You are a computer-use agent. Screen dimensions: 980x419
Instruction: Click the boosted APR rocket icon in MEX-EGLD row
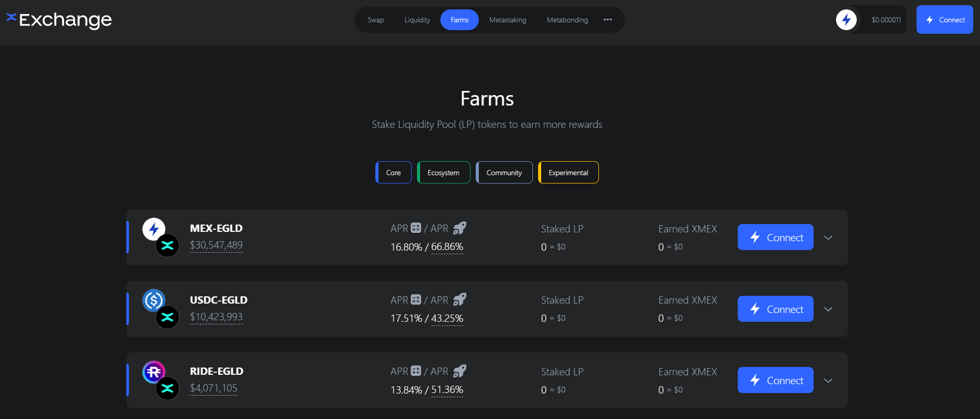click(x=460, y=228)
